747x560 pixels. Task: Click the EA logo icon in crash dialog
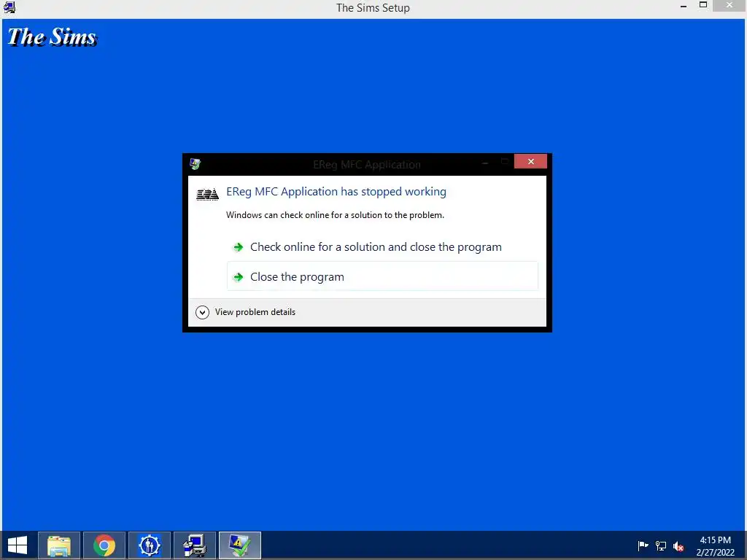coord(207,194)
